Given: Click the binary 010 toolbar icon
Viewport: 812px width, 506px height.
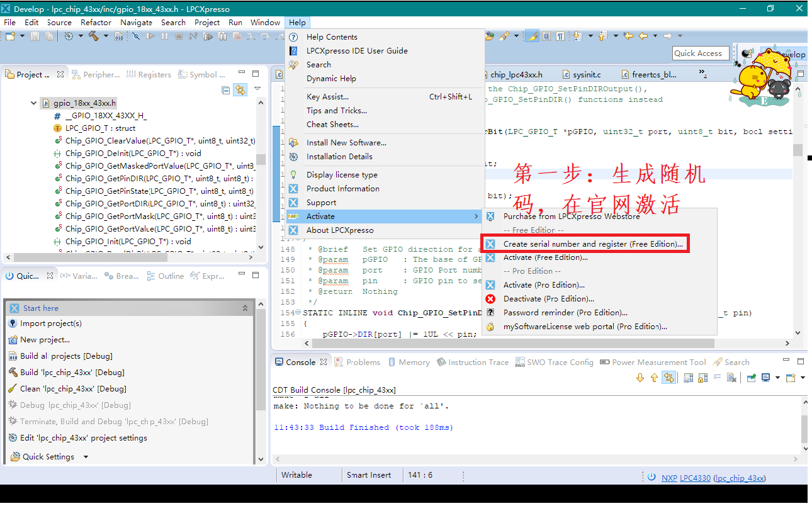Looking at the screenshot, I should tap(119, 37).
